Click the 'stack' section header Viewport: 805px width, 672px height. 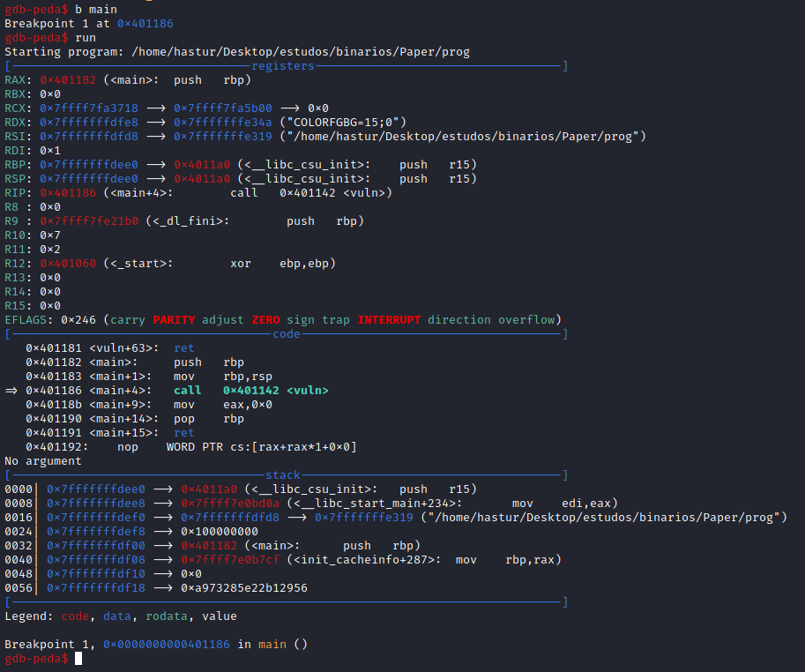(x=283, y=475)
